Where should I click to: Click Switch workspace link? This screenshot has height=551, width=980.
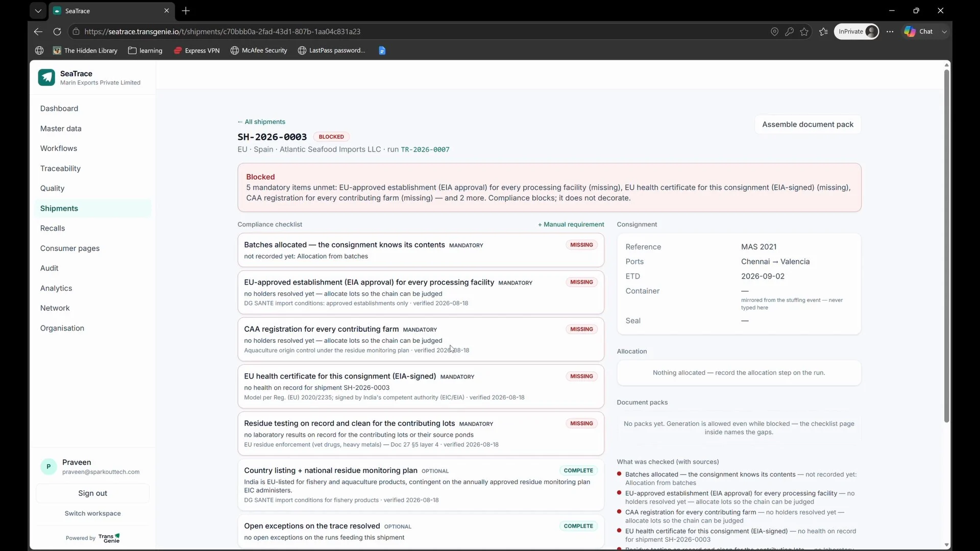click(92, 514)
